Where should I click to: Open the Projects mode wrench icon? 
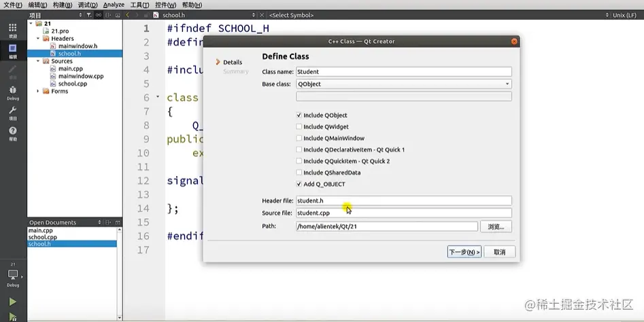(x=13, y=110)
